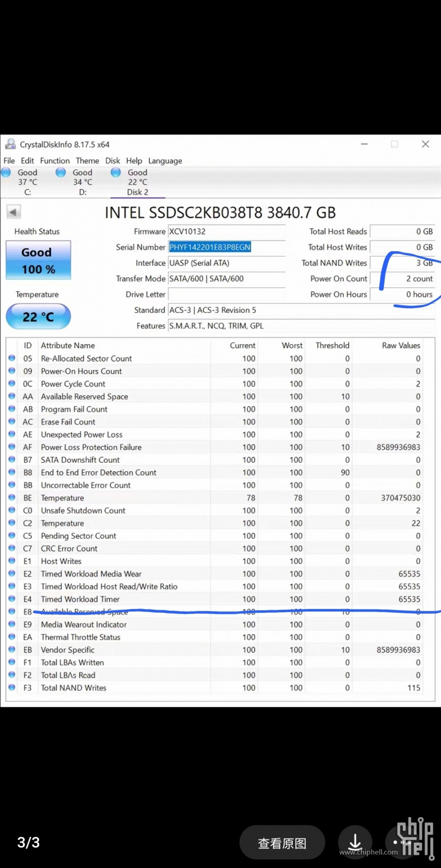Select the Total LBAs Read row

(215, 675)
